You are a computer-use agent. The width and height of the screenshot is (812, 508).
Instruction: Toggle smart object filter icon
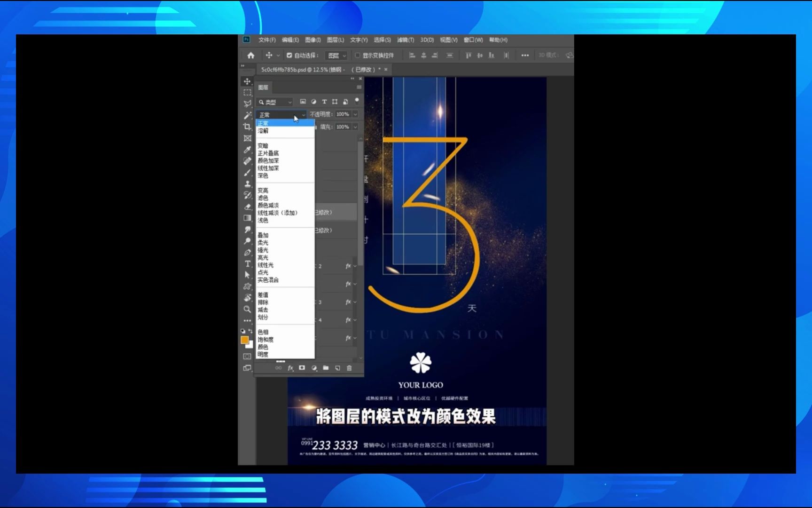point(345,102)
